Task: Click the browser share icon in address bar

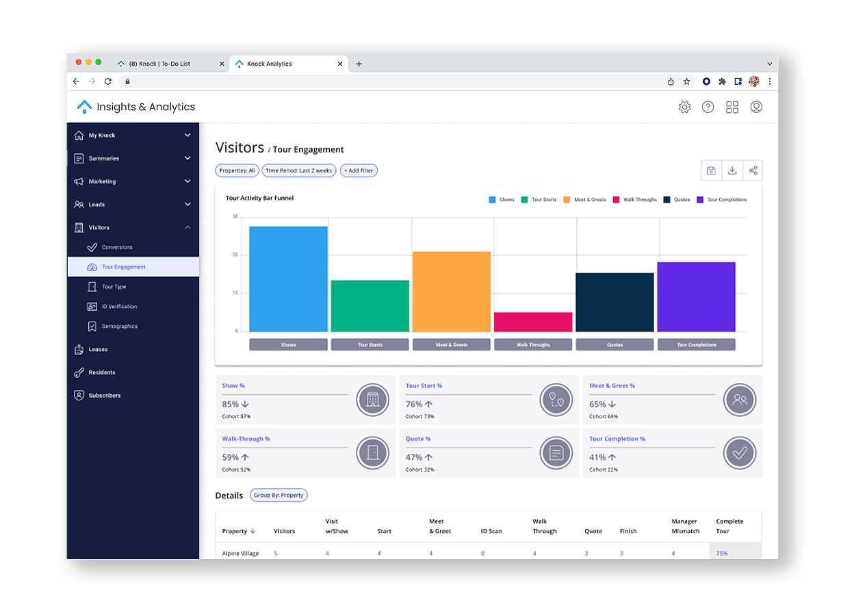Action: click(x=671, y=81)
